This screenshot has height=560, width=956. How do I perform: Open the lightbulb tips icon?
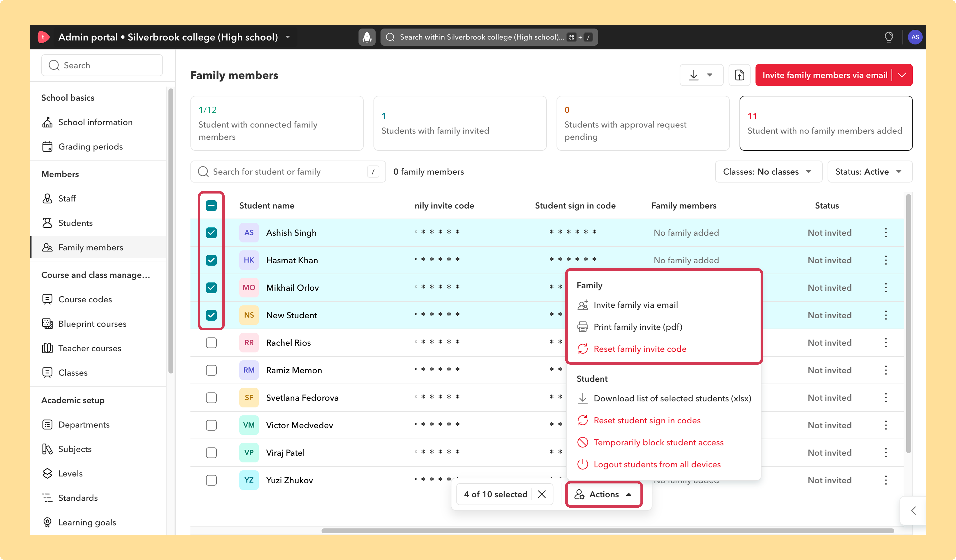coord(889,37)
